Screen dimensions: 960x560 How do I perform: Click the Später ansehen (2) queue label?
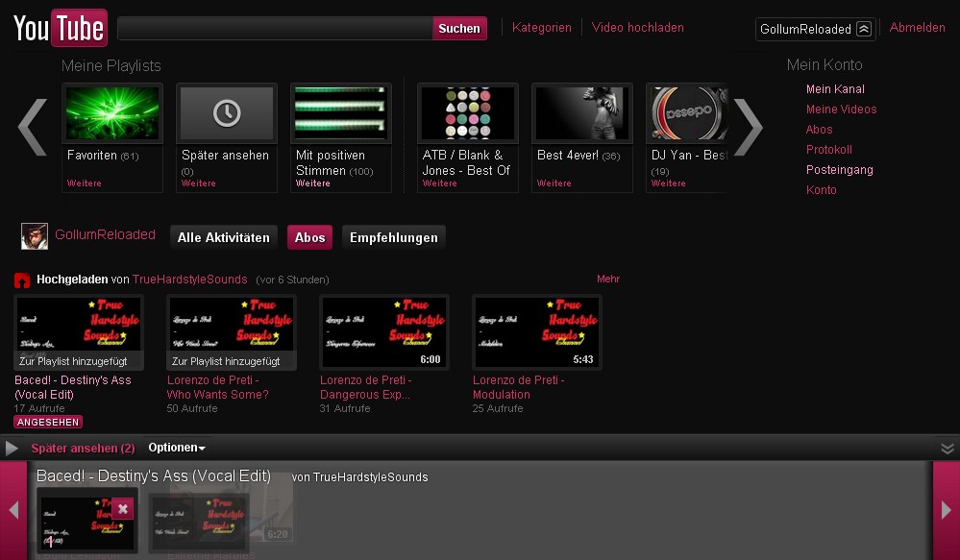pyautogui.click(x=83, y=448)
